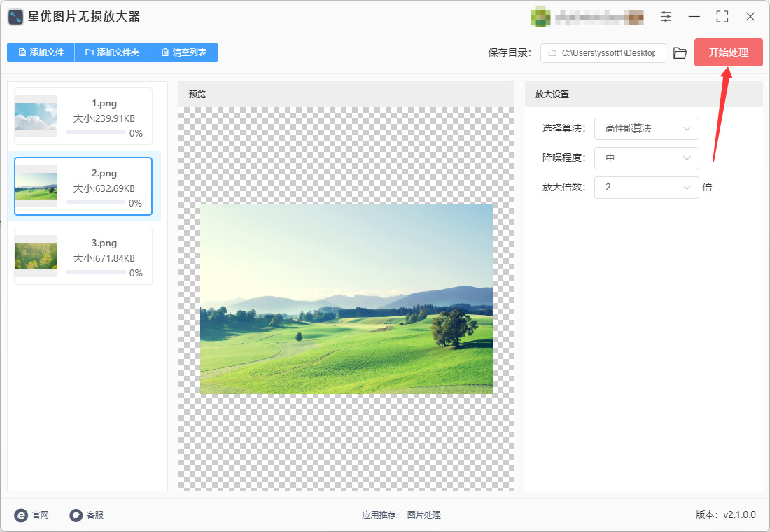
Task: Close the application window
Action: tap(750, 17)
